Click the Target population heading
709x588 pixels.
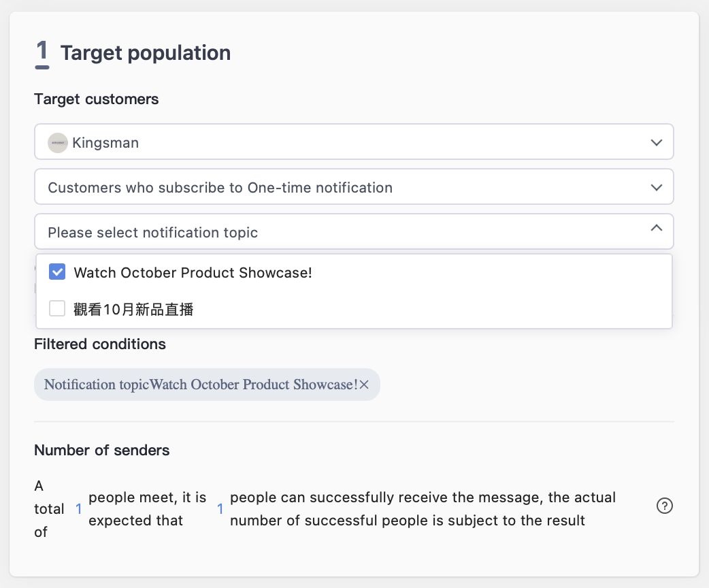pyautogui.click(x=145, y=53)
